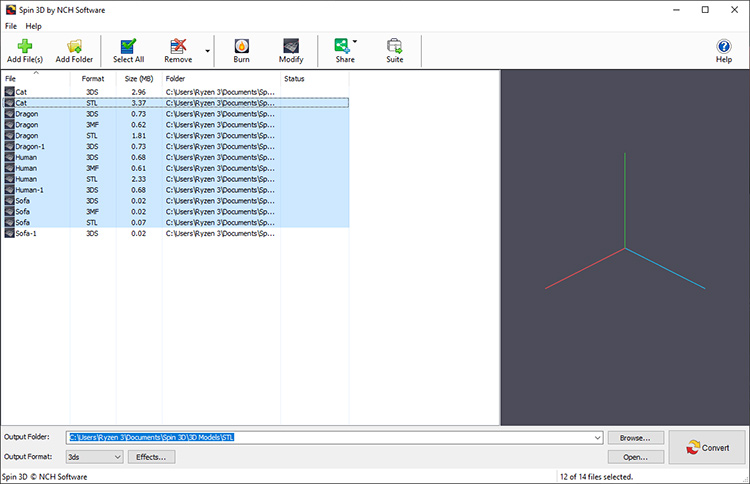Image resolution: width=750 pixels, height=484 pixels.
Task: Click the file icon of the Cat 3DS row
Action: [10, 91]
